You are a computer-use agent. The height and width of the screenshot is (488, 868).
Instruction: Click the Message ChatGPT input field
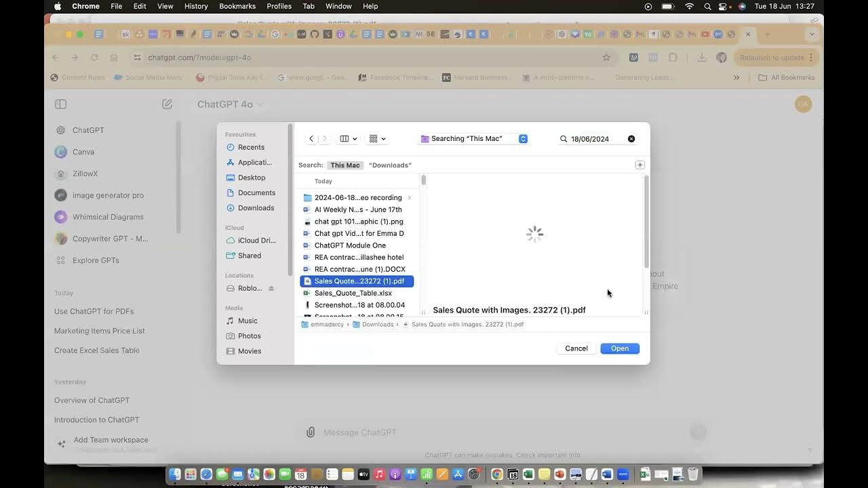click(502, 432)
